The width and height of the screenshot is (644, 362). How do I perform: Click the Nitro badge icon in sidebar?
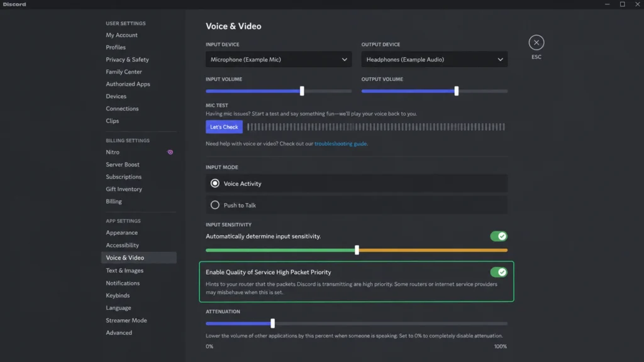click(170, 152)
